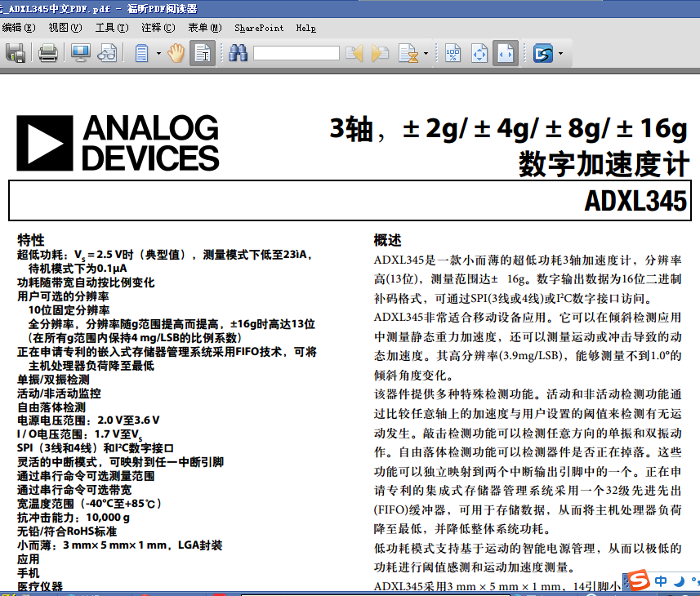The image size is (700, 596).
Task: Click the 手机 application line
Action: (28, 573)
